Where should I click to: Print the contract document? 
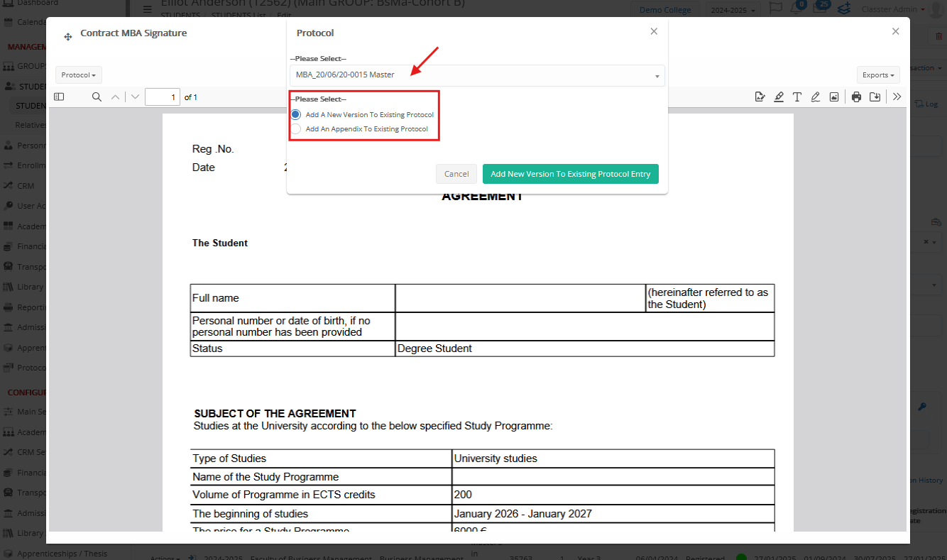856,97
